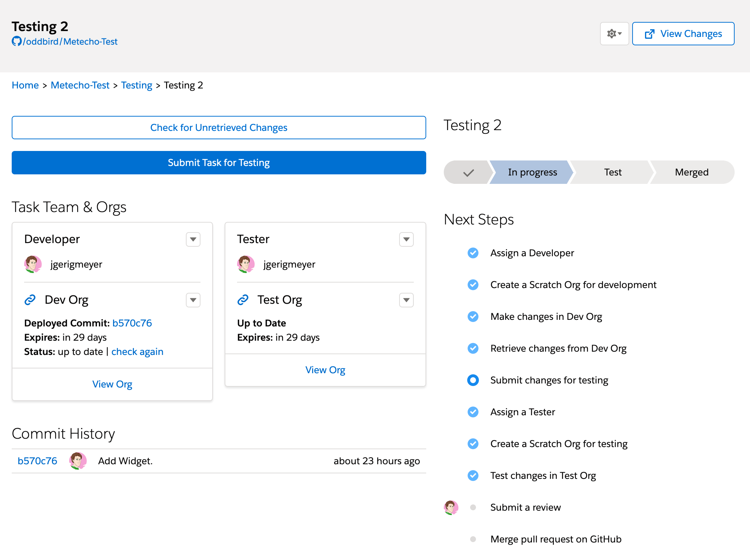
Task: Click the Dev Org link icon
Action: 30,300
